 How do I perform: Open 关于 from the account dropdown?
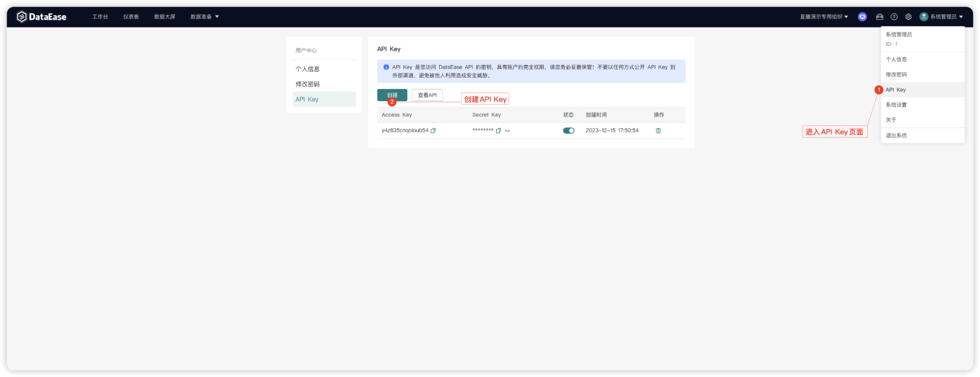tap(922, 120)
